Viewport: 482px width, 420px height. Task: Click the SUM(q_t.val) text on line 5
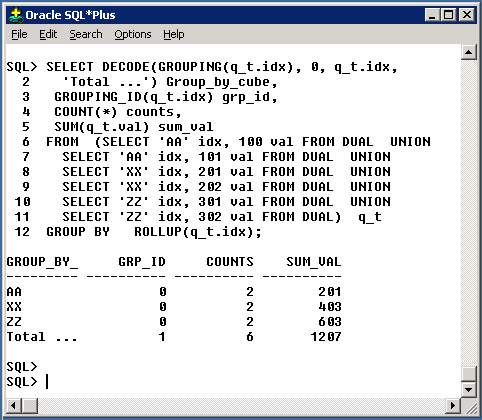(x=102, y=127)
